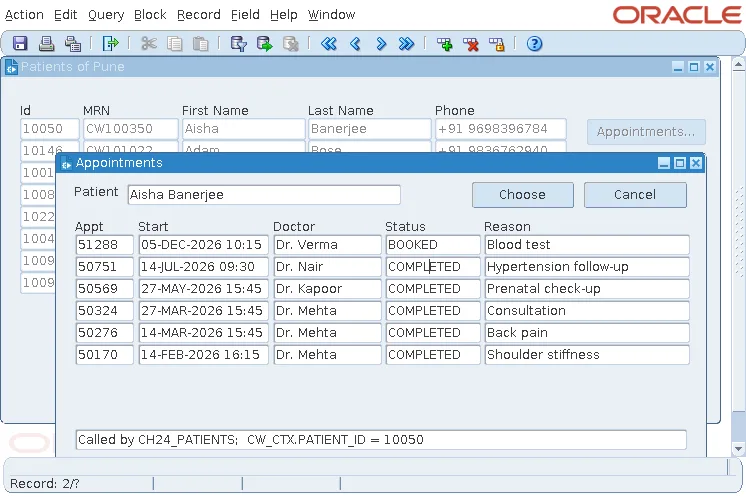
Task: Click the Dr. Kapoor doctor field
Action: pyautogui.click(x=327, y=288)
